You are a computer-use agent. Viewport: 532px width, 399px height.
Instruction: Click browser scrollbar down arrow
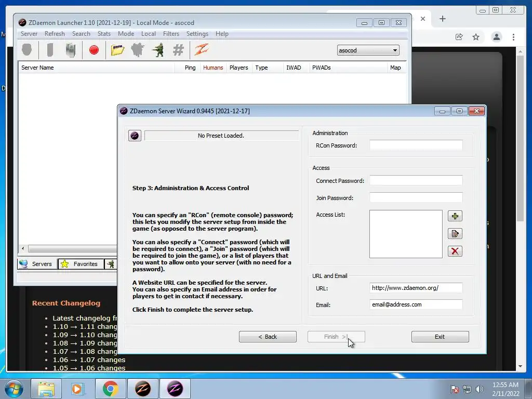click(520, 366)
